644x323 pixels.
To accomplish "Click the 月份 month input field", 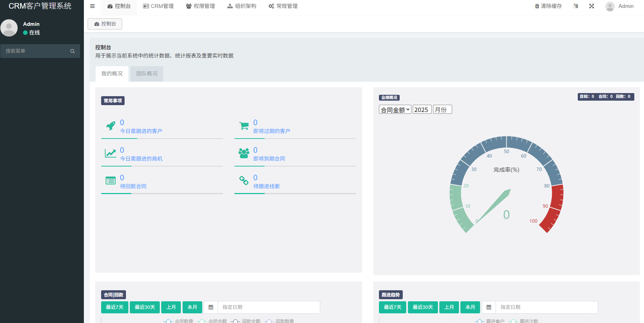I will click(442, 110).
